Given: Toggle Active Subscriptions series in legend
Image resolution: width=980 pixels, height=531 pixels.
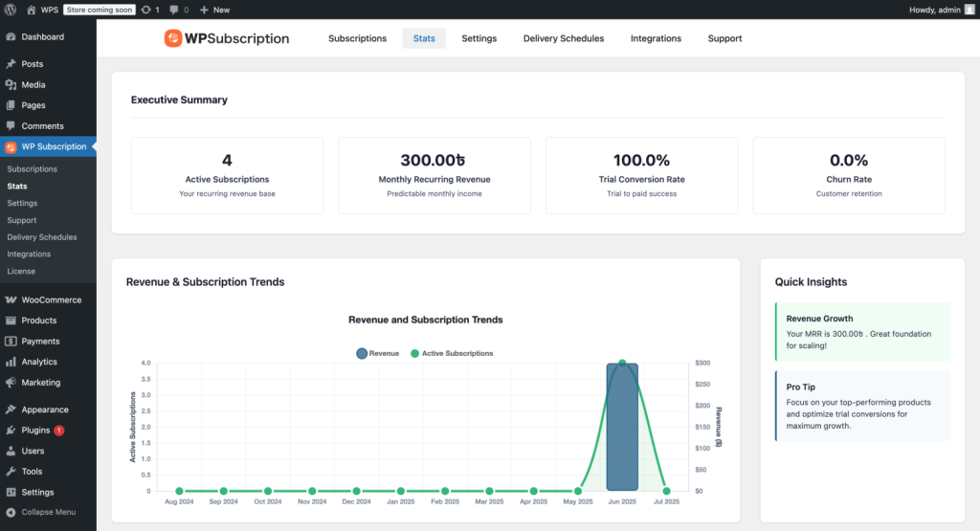Looking at the screenshot, I should (452, 354).
